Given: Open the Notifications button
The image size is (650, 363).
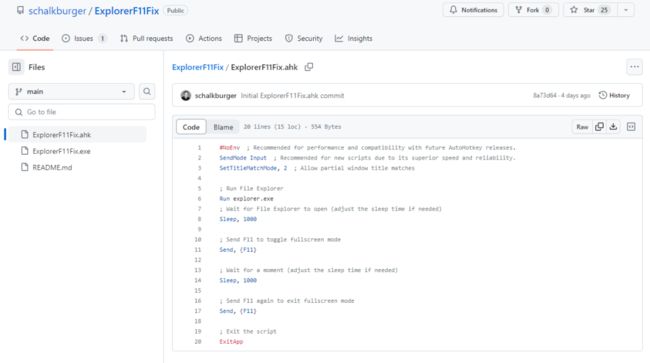Looking at the screenshot, I should pos(473,10).
